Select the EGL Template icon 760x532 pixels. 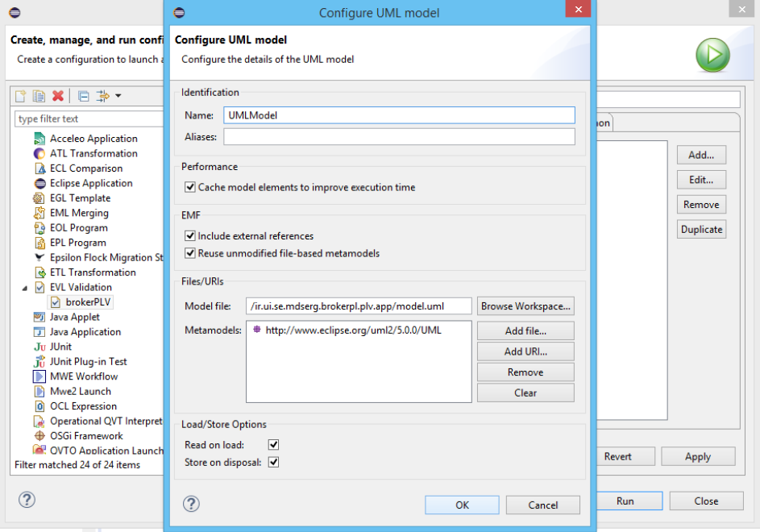tap(39, 198)
